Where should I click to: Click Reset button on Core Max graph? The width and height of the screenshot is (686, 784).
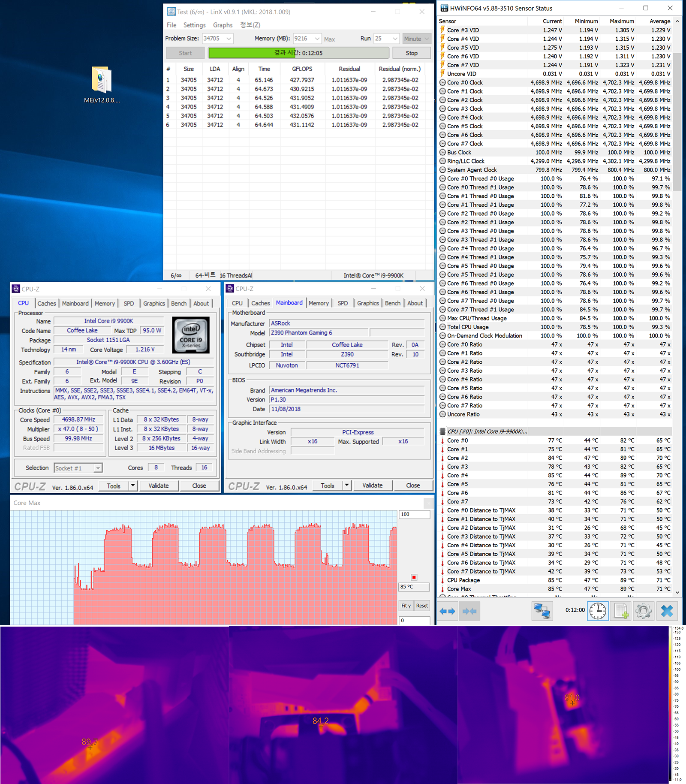(422, 606)
